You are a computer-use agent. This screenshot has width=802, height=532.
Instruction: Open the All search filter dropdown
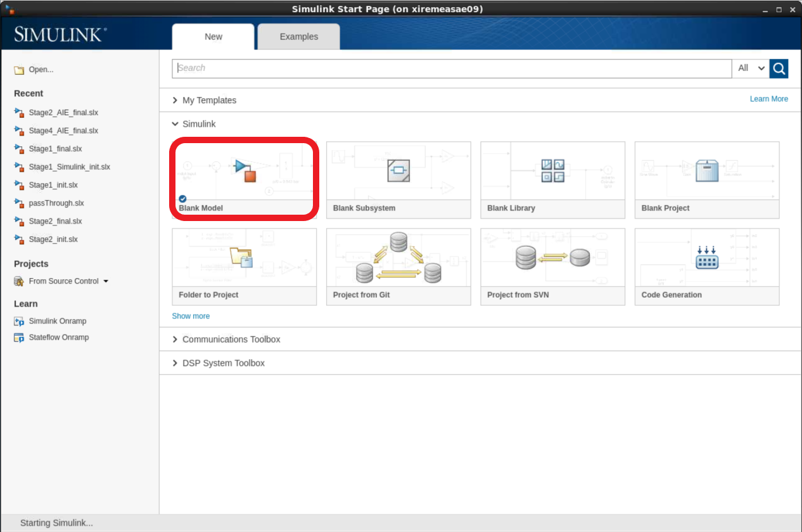coord(751,68)
